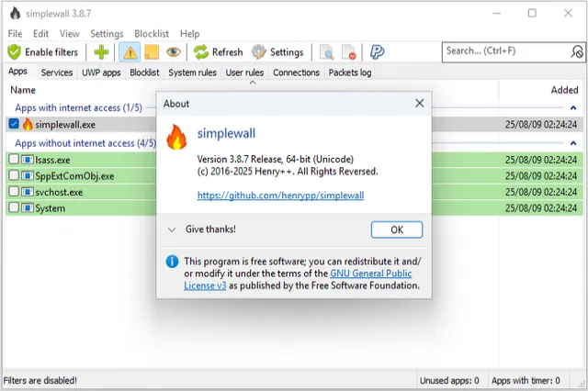The height and width of the screenshot is (391, 588).
Task: Click the Enable filters shield button
Action: pyautogui.click(x=43, y=52)
